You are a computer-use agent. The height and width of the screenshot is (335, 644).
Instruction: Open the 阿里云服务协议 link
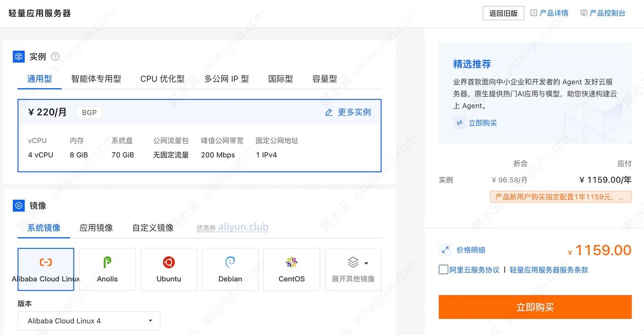(474, 270)
